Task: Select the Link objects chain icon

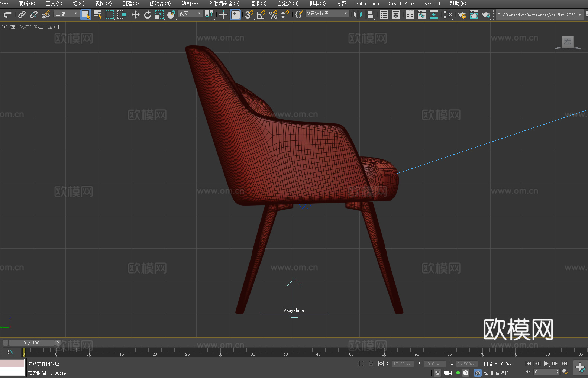Action: 22,14
